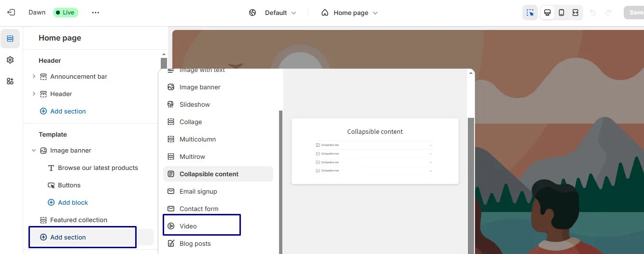Expand the Announcement bar chevron

point(34,76)
